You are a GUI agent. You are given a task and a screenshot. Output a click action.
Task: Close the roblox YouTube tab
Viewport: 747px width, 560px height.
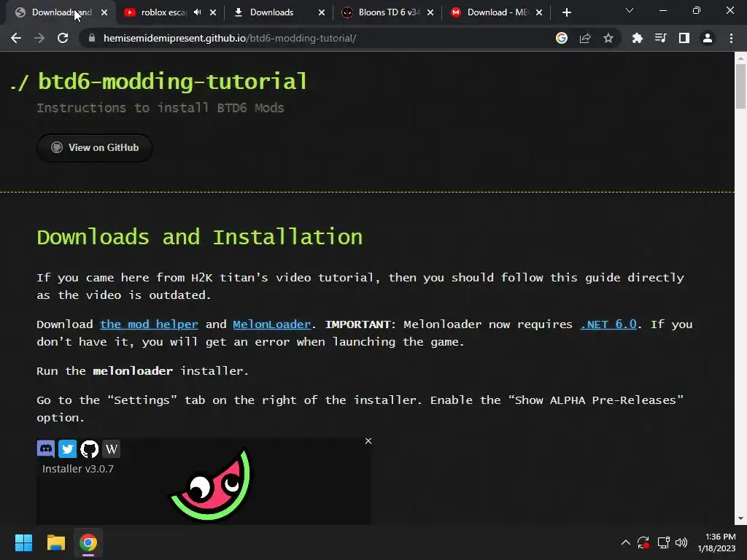[213, 12]
